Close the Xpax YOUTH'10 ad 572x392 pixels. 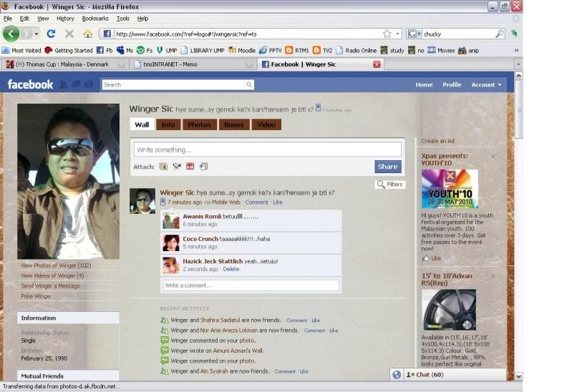pos(493,157)
